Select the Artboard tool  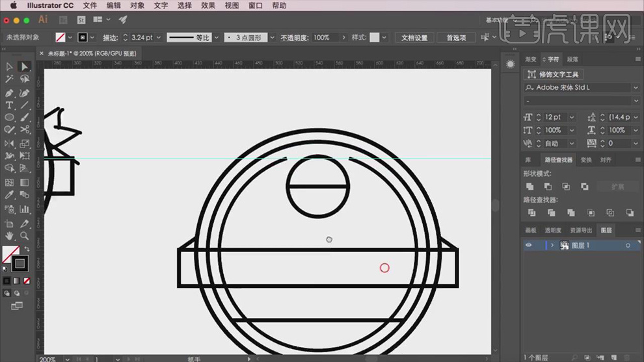9,224
